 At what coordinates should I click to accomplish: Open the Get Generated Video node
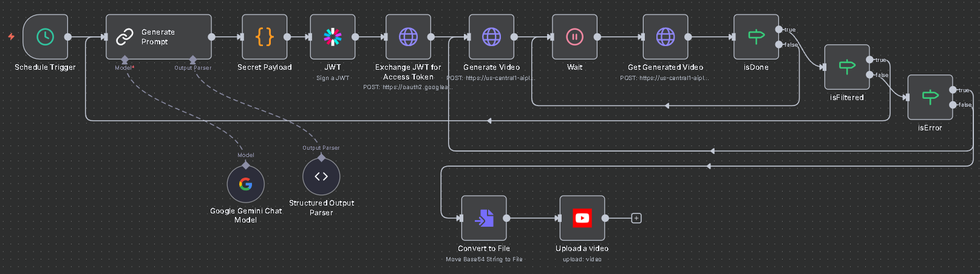point(665,37)
